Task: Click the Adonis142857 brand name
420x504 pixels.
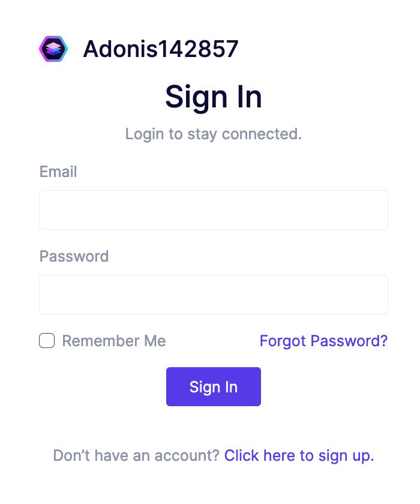Action: [160, 49]
